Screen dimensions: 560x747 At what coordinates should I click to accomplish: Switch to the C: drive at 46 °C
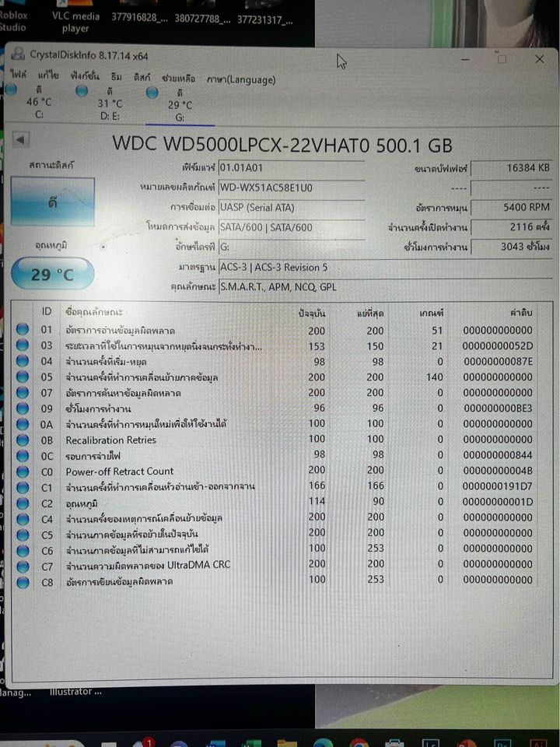coord(39,103)
